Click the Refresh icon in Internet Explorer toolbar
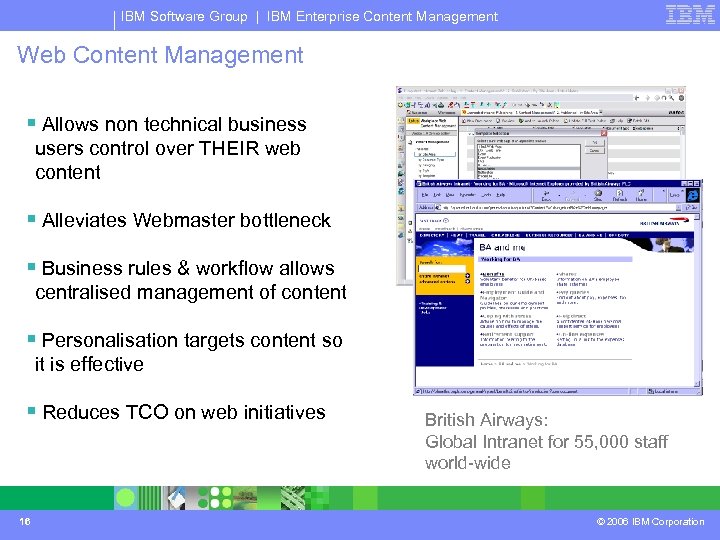 tap(619, 196)
